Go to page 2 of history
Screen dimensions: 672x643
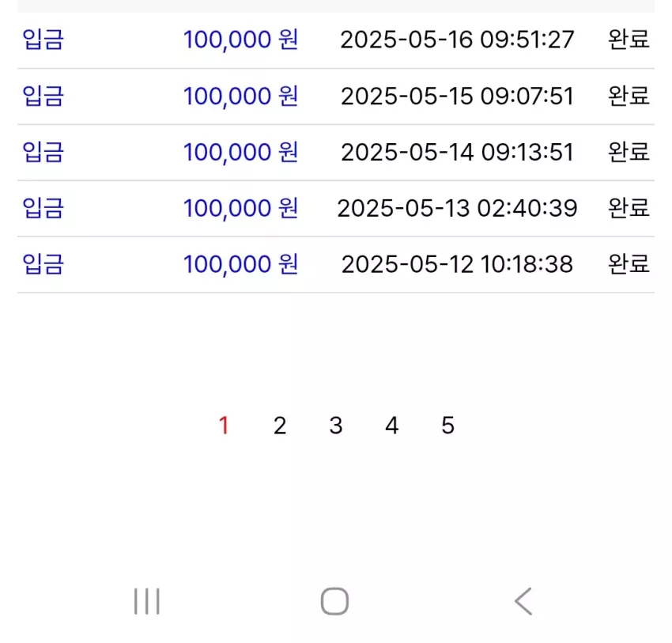280,426
